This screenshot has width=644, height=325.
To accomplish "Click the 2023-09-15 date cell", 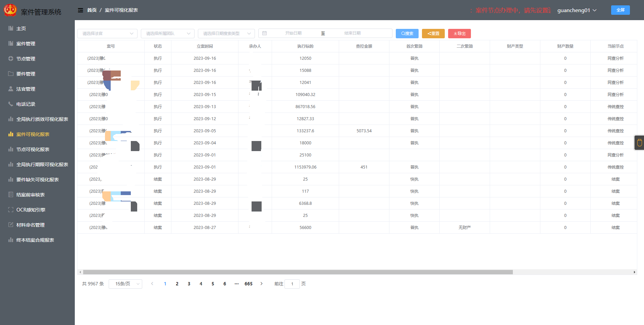I will click(205, 95).
